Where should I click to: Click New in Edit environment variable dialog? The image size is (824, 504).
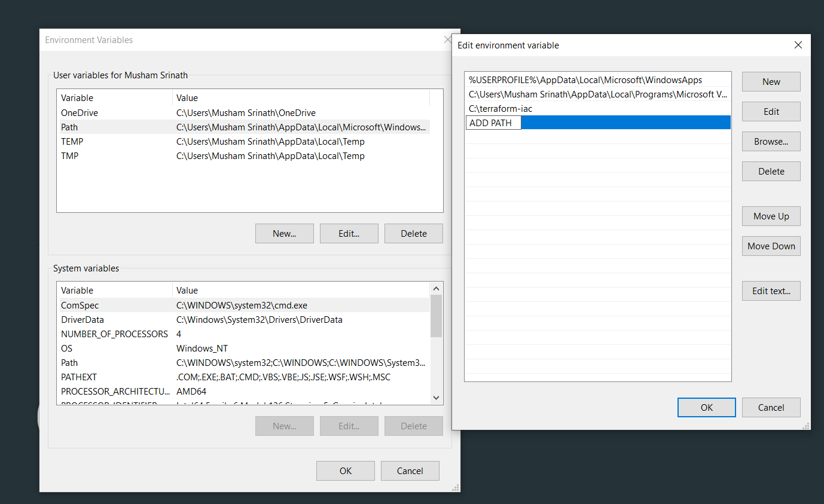point(771,82)
